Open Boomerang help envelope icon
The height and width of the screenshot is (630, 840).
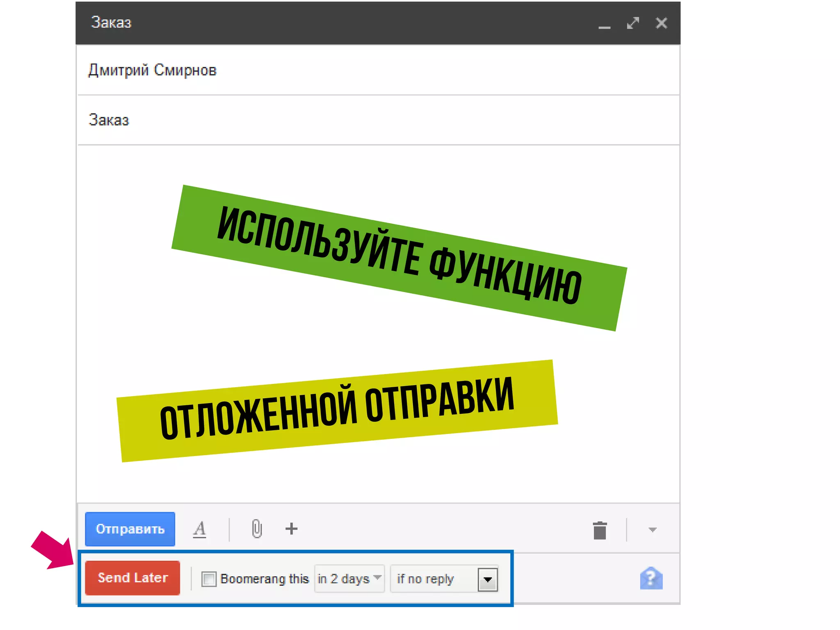[651, 578]
